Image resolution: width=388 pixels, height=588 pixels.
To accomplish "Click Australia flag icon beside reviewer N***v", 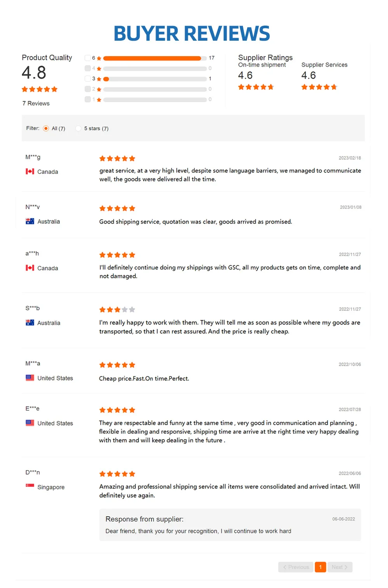I will tap(30, 221).
